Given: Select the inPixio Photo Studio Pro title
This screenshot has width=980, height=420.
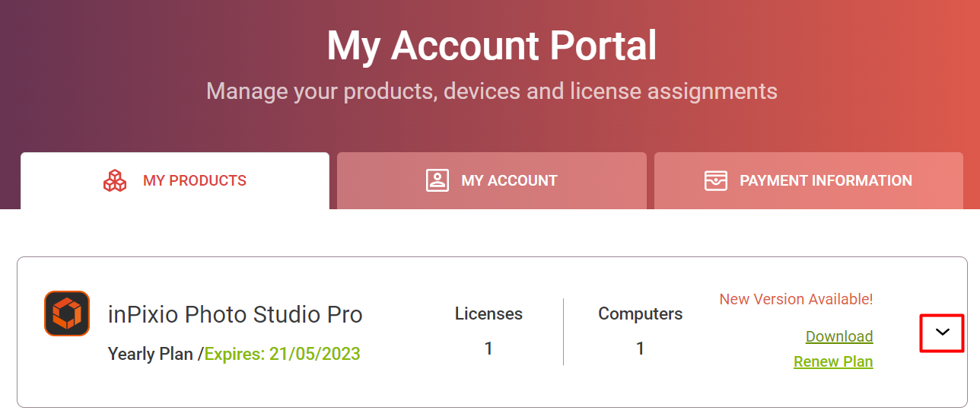Looking at the screenshot, I should coord(235,314).
